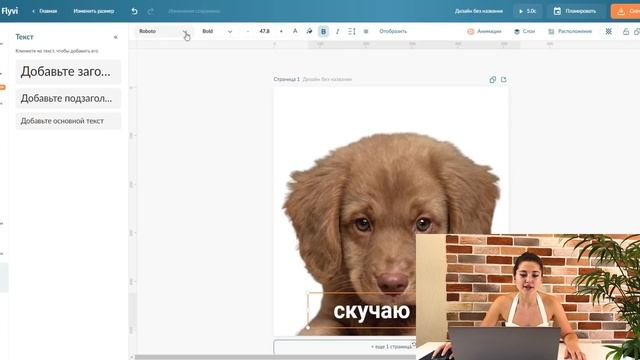This screenshot has width=640, height=360.
Task: Increase font size with plus
Action: (281, 31)
